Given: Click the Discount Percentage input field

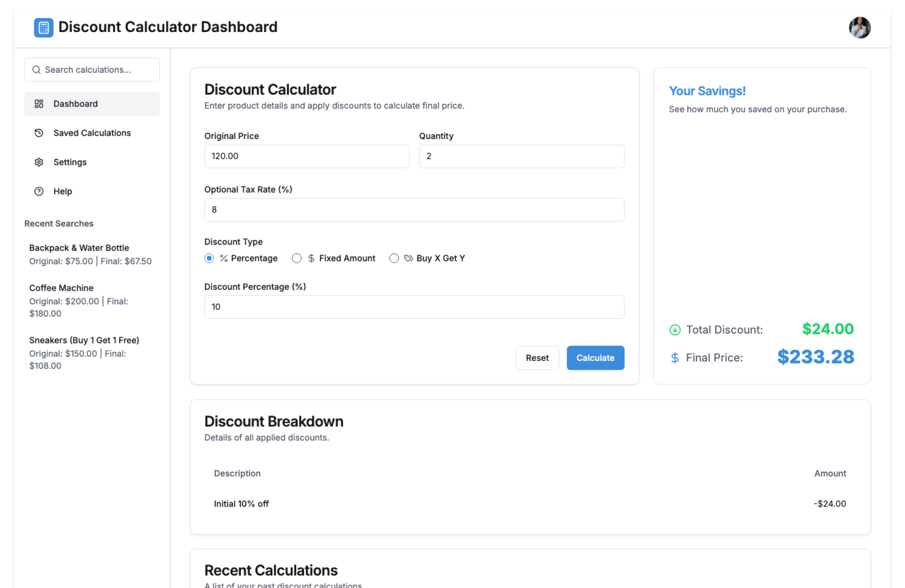Looking at the screenshot, I should [414, 307].
